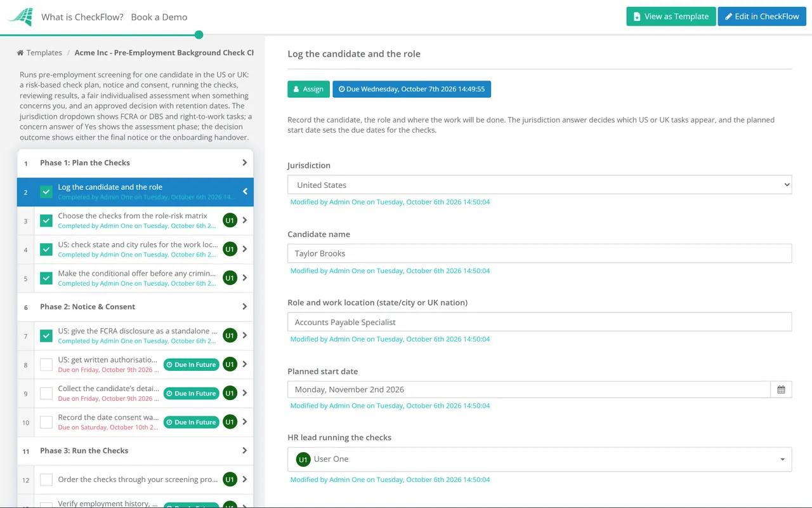Click U1 avatar on 'Record the date consent' row

pos(230,422)
